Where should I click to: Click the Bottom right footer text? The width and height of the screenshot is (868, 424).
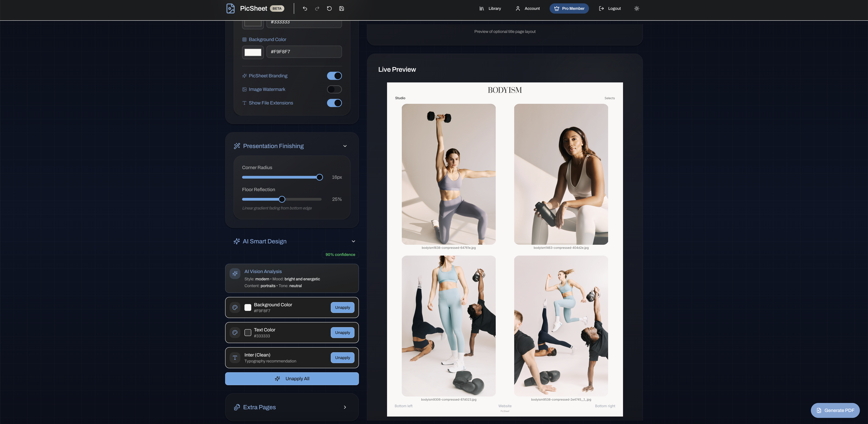[605, 406]
